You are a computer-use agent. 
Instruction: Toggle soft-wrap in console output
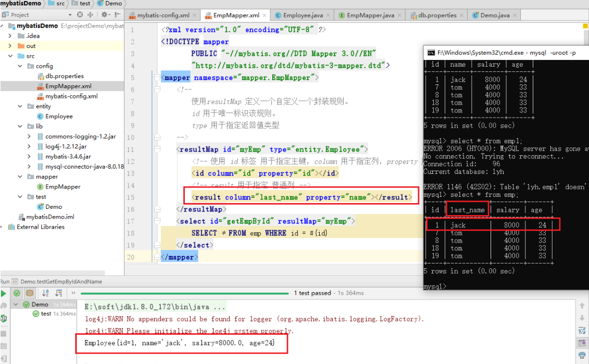tap(582, 331)
